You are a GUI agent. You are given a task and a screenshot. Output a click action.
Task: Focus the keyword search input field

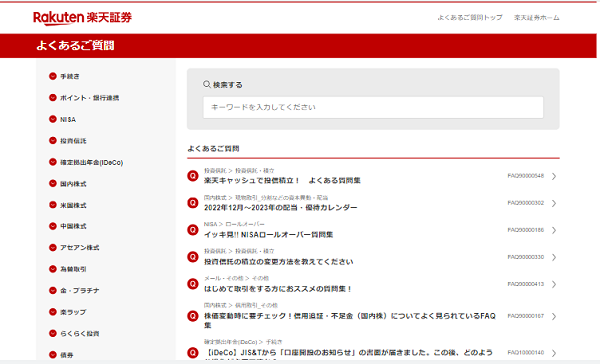373,107
